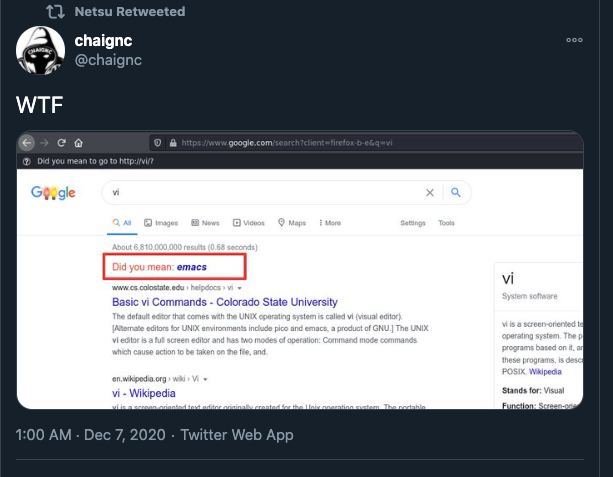Image resolution: width=613 pixels, height=477 pixels.
Task: Open Basic vi Commands result link
Action: (225, 302)
